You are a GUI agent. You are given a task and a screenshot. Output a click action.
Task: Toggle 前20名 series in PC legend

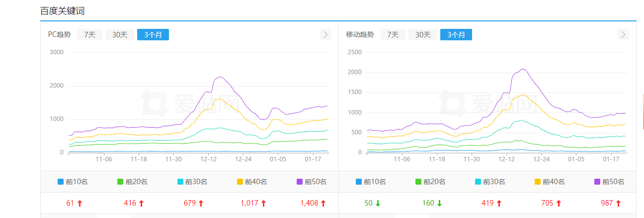tap(132, 182)
